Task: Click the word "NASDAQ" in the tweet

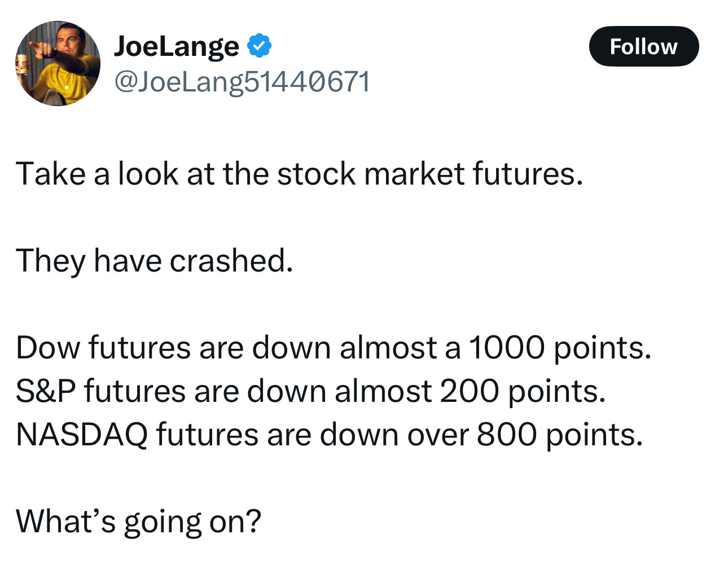Action: click(x=82, y=435)
